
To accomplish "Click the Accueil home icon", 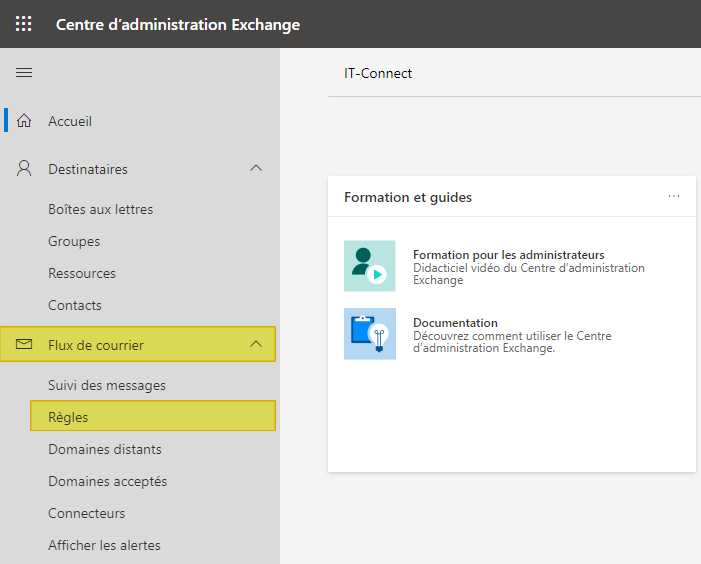I will pos(25,121).
